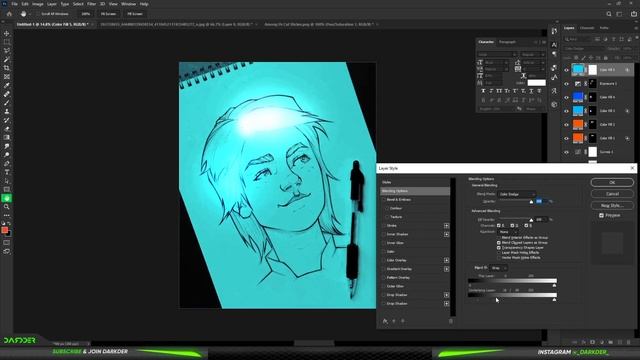Switch to the Paragraph tab
Screen dimensions: 640x360
[x=507, y=42]
